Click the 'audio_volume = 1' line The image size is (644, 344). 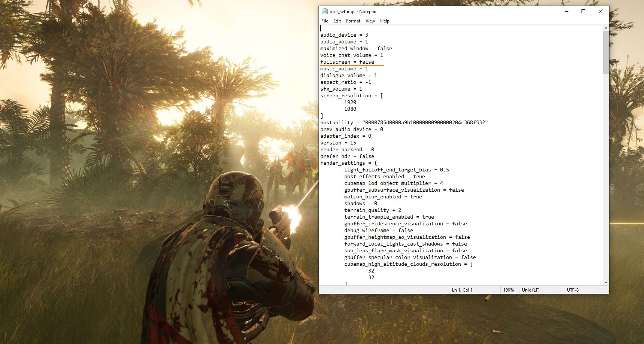click(x=344, y=42)
